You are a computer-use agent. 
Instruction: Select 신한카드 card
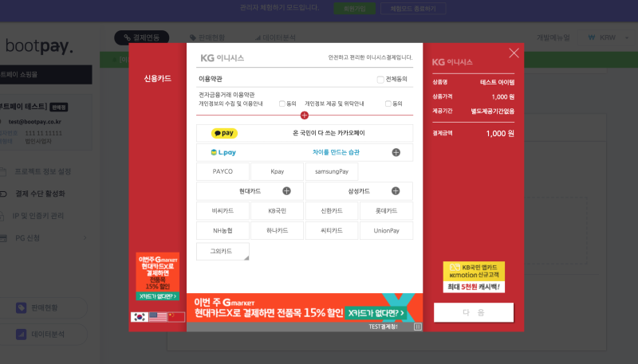332,211
